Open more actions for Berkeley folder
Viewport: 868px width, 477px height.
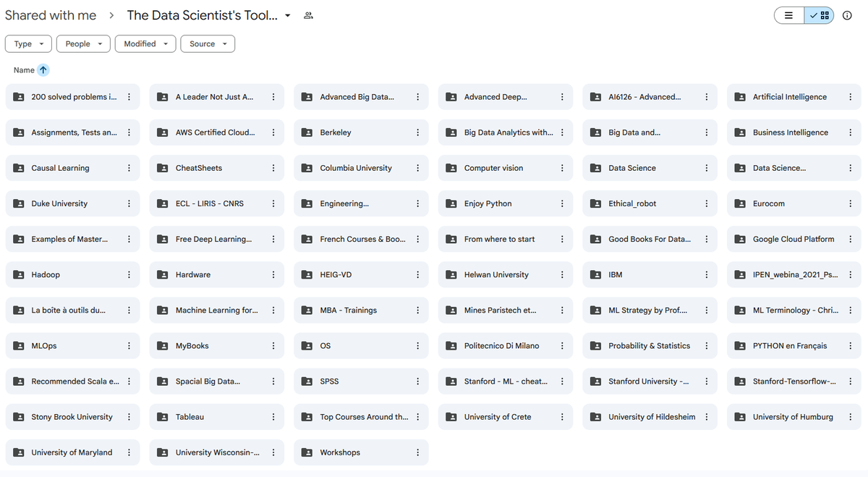(417, 132)
